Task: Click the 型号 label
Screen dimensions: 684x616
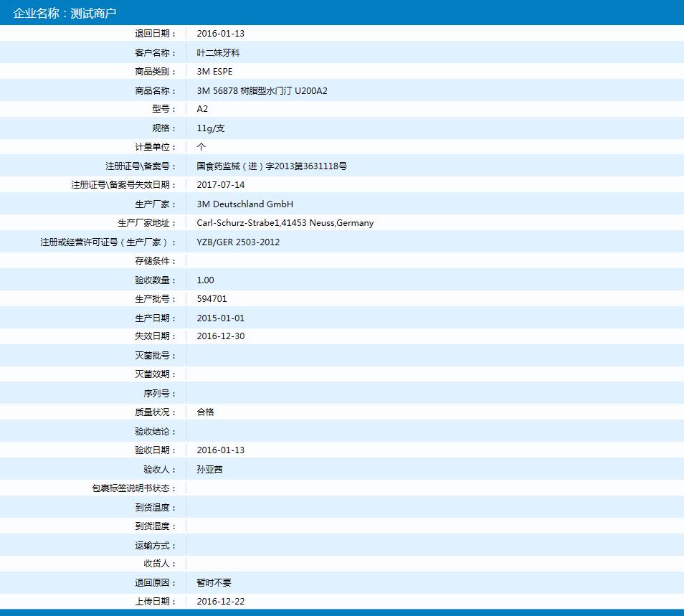Action: point(163,109)
